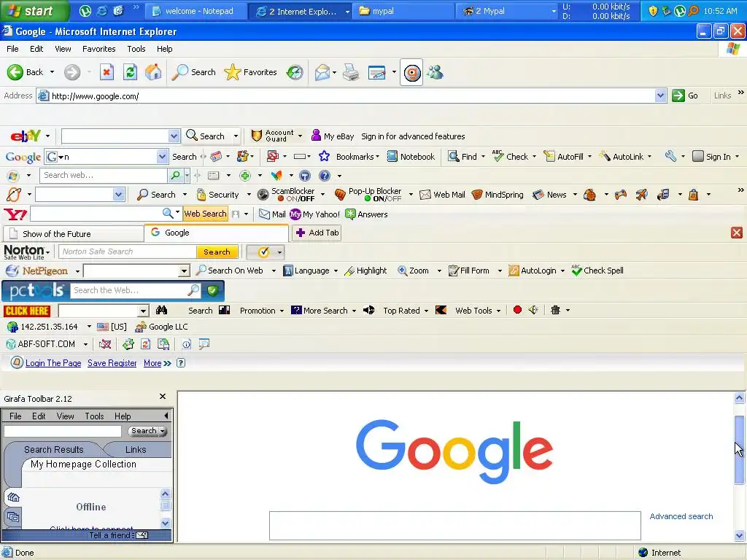
Task: Switch to Girafa Links tab
Action: point(136,449)
